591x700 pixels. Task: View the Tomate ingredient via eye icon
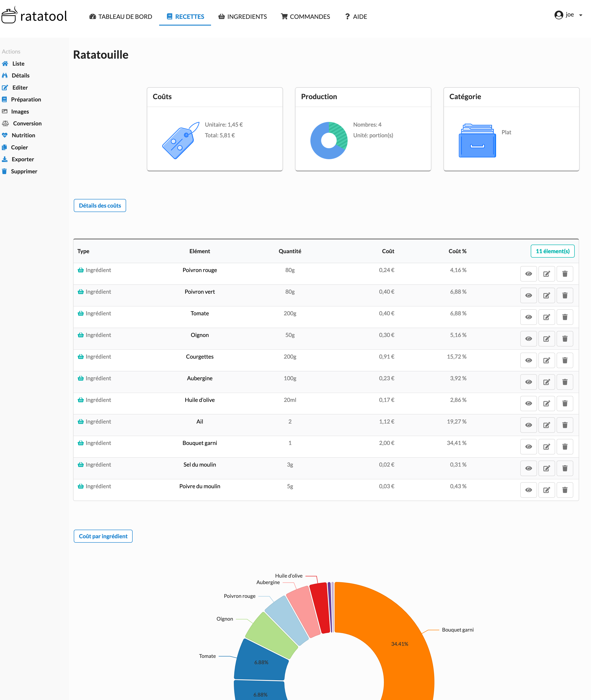(528, 317)
